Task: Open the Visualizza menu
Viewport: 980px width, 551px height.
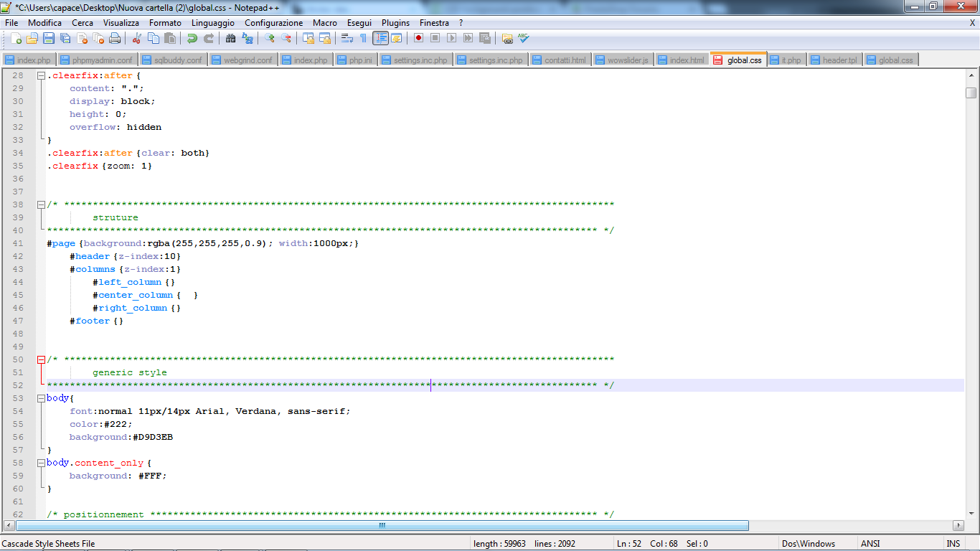Action: (x=121, y=23)
